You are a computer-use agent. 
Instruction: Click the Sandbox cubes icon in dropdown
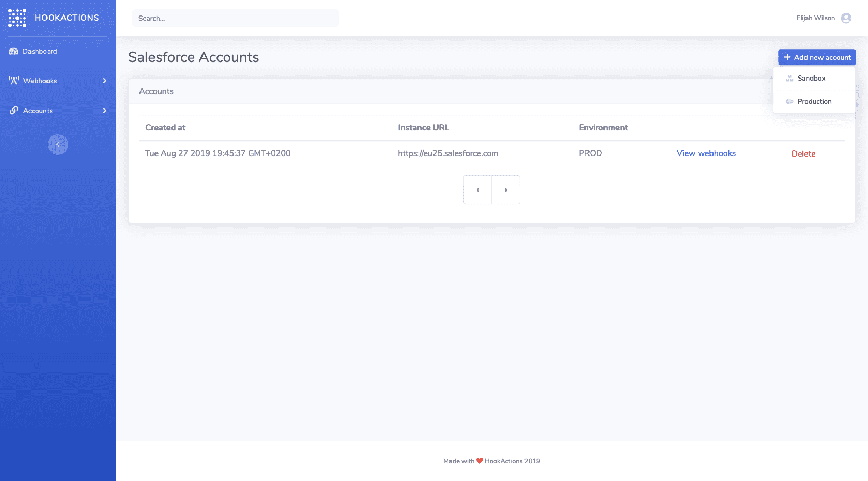[789, 79]
